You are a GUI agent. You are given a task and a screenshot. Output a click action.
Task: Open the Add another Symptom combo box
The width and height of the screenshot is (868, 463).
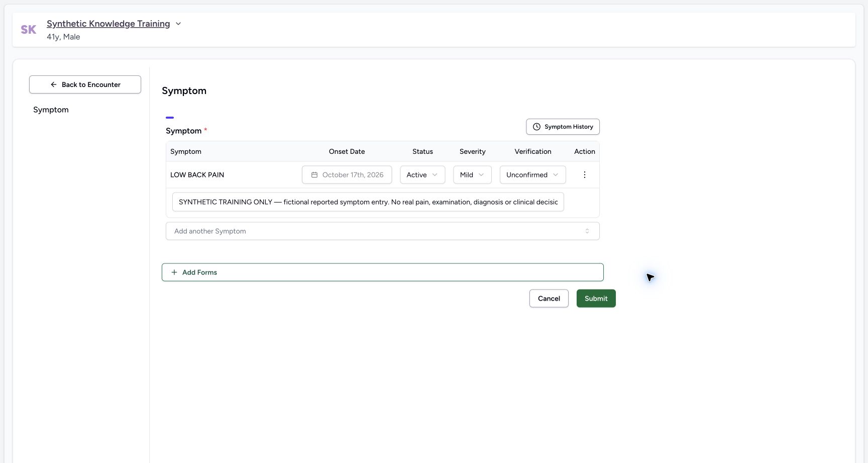[x=383, y=231]
